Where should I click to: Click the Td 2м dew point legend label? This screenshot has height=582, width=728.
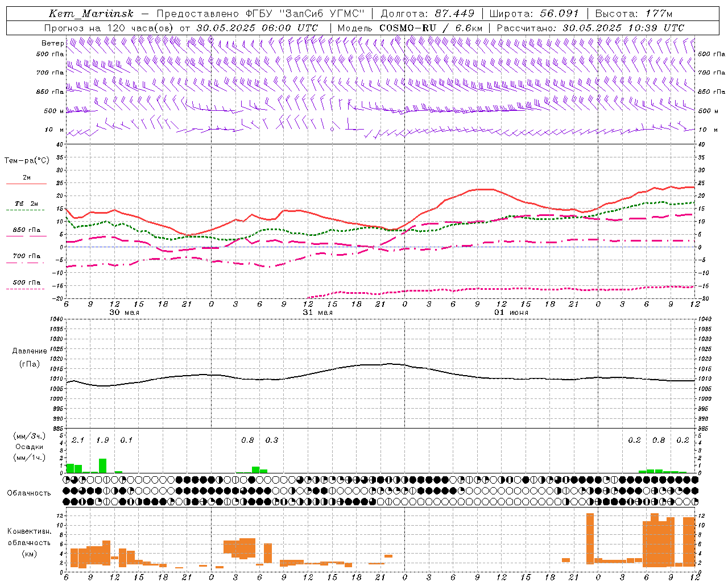click(27, 203)
